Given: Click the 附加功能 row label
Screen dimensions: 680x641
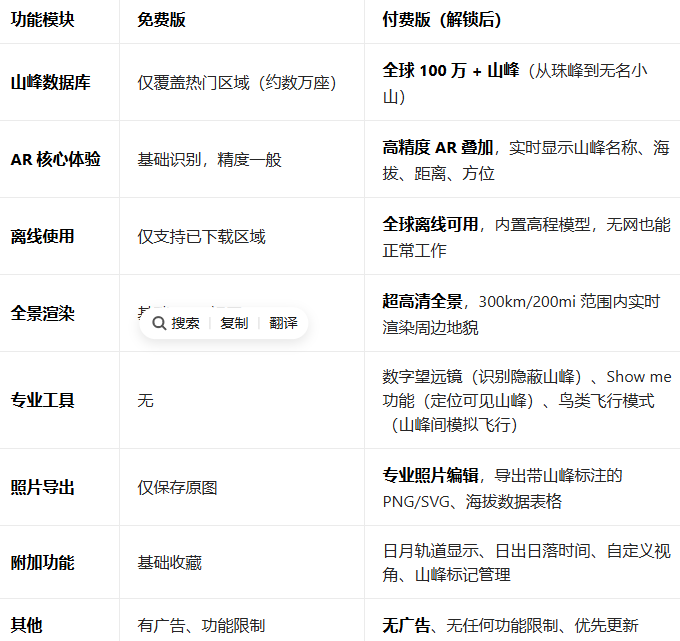Looking at the screenshot, I should [42, 563].
